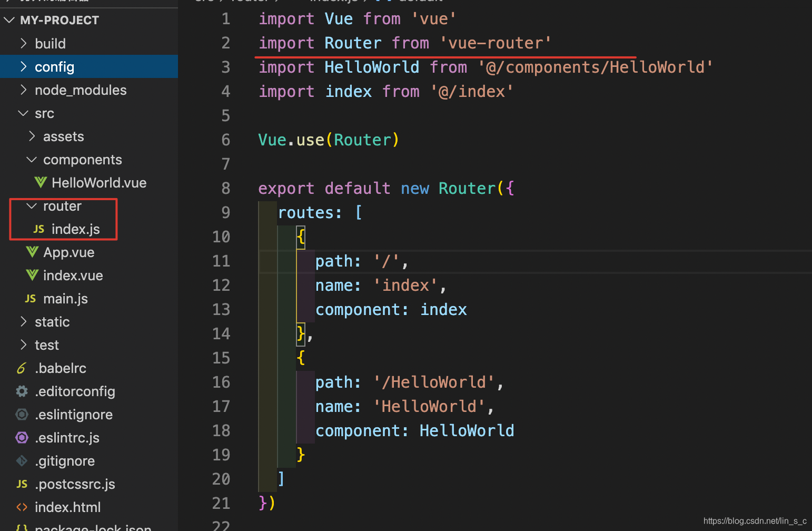Click '@/components/HelloWorld' import path
This screenshot has width=812, height=531.
pos(596,67)
